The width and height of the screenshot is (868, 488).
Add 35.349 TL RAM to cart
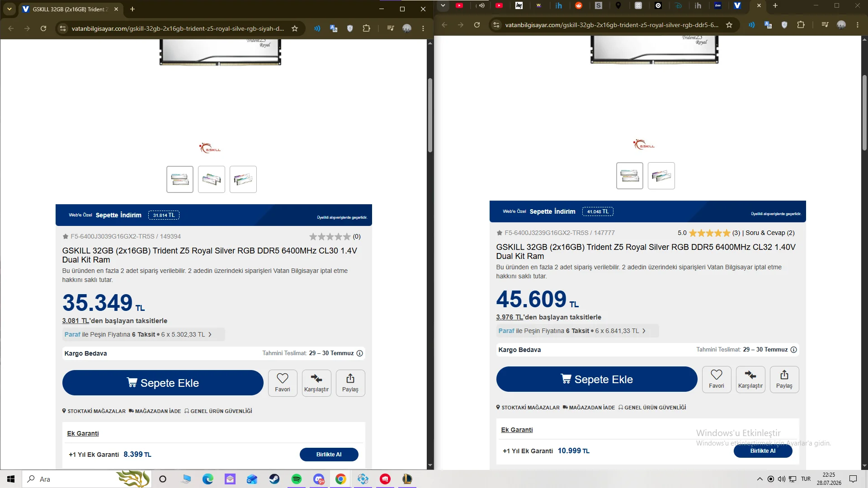point(163,383)
